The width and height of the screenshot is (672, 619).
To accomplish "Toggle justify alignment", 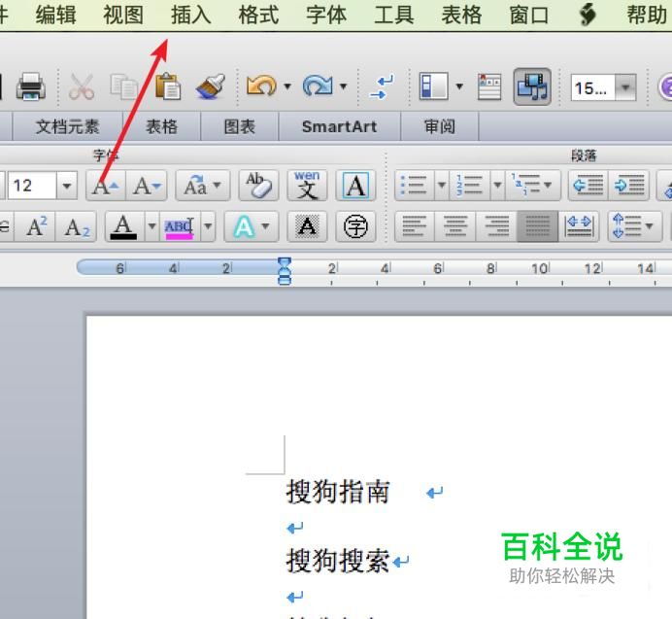I will (537, 226).
